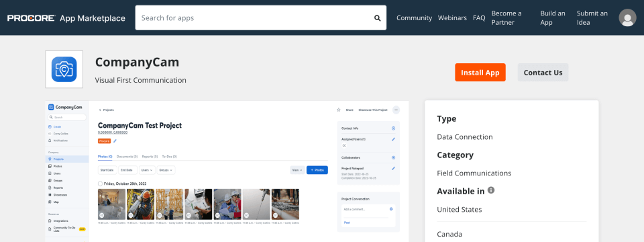Viewport: 644px width, 242px height.
Task: Go to Become a Partner
Action: pyautogui.click(x=506, y=17)
